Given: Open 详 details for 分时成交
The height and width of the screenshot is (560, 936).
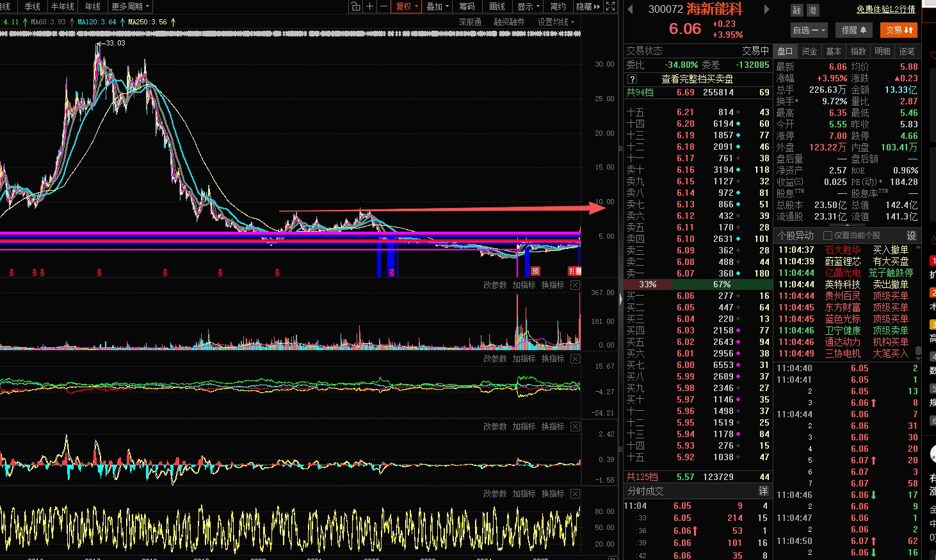Looking at the screenshot, I should (x=763, y=491).
